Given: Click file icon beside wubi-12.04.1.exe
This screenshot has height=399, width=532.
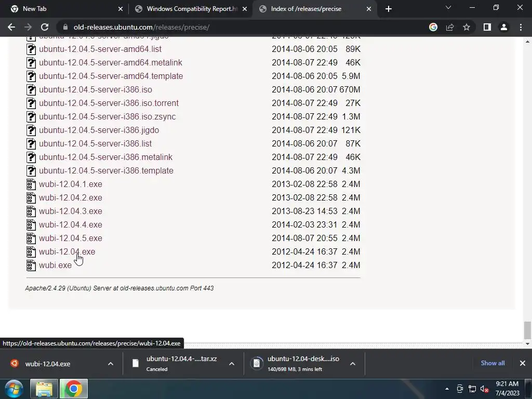Looking at the screenshot, I should click(x=31, y=184).
